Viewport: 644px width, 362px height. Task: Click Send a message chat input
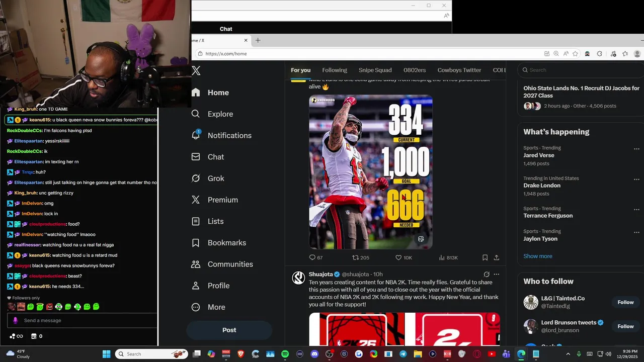(x=82, y=320)
